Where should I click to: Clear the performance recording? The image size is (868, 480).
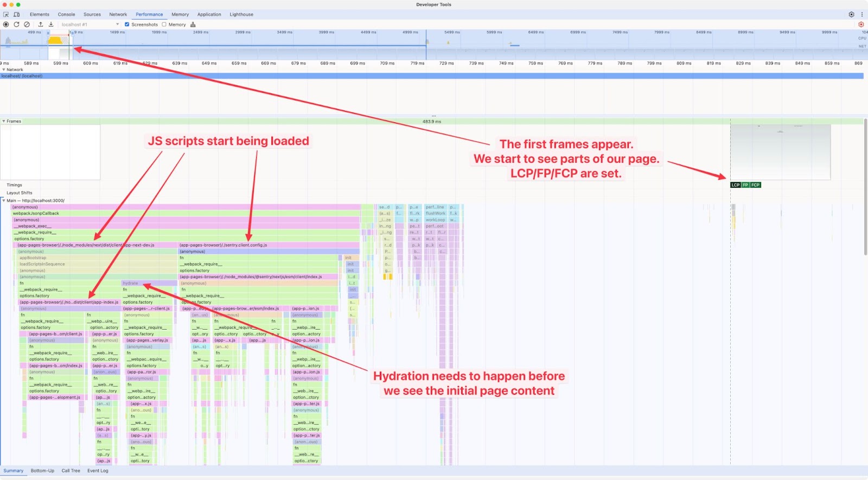pos(27,24)
